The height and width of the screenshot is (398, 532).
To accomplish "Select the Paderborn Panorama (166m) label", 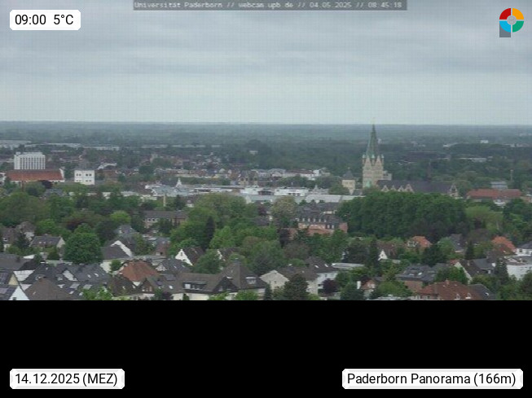I will [432, 378].
